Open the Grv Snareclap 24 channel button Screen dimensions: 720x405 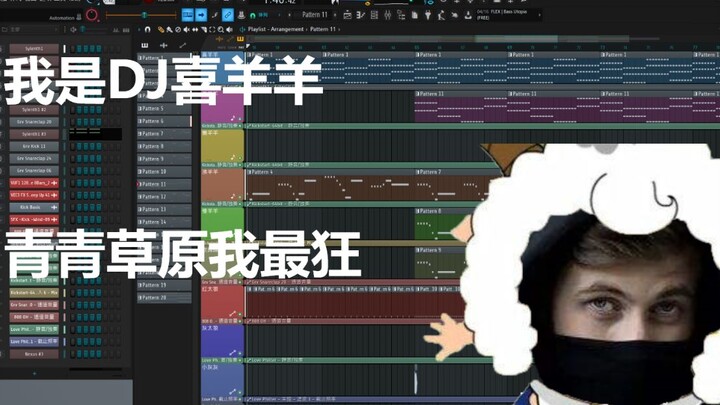tap(34, 158)
